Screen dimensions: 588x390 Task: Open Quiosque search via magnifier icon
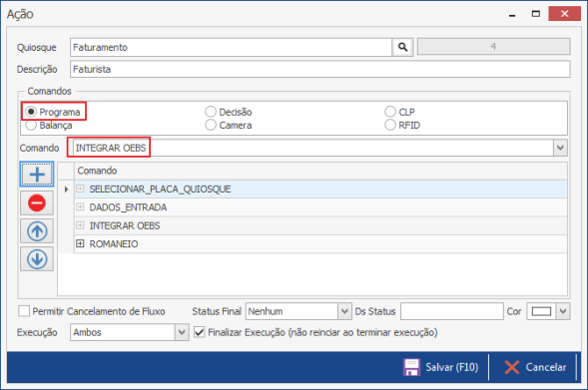[402, 47]
